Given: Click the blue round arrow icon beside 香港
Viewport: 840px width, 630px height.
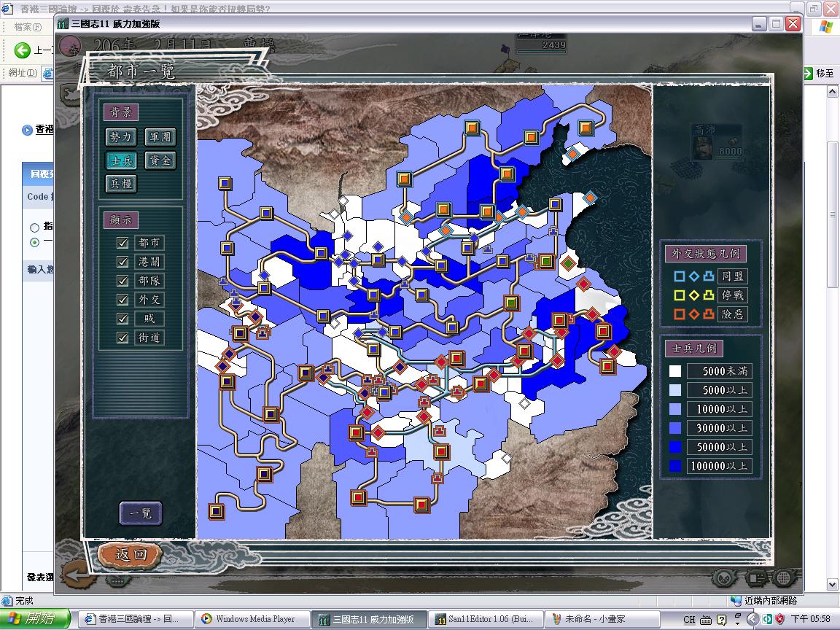Looking at the screenshot, I should coord(27,130).
